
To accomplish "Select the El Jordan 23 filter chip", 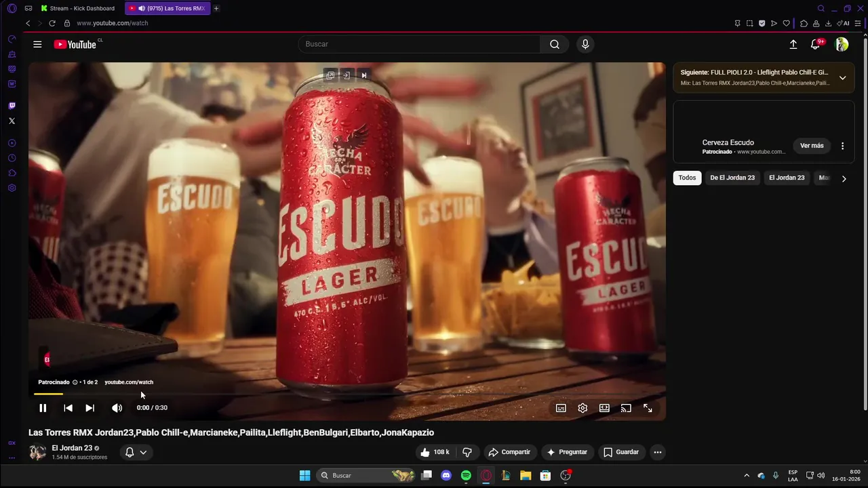I will (787, 178).
